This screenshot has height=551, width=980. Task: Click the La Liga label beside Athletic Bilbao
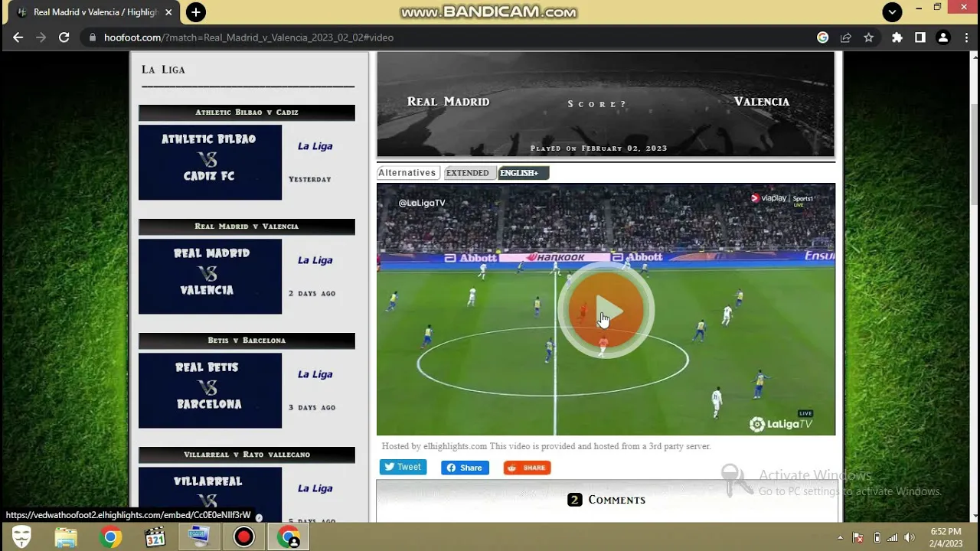[315, 146]
